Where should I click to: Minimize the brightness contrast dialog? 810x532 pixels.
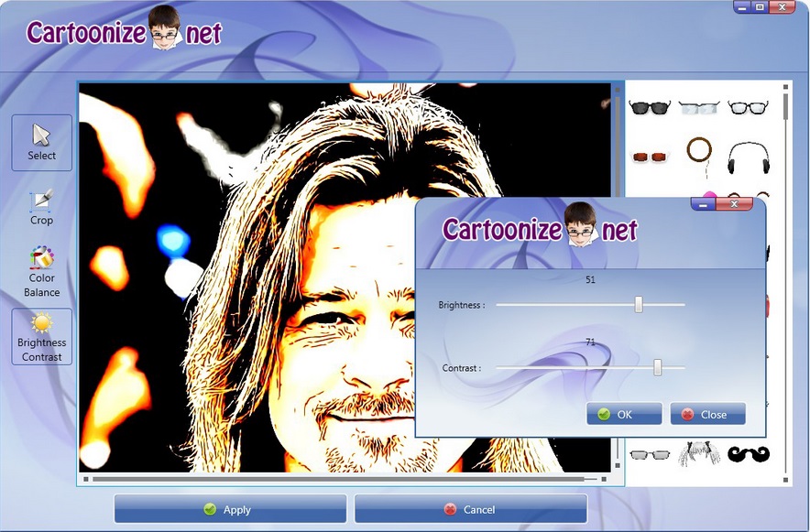tap(703, 204)
